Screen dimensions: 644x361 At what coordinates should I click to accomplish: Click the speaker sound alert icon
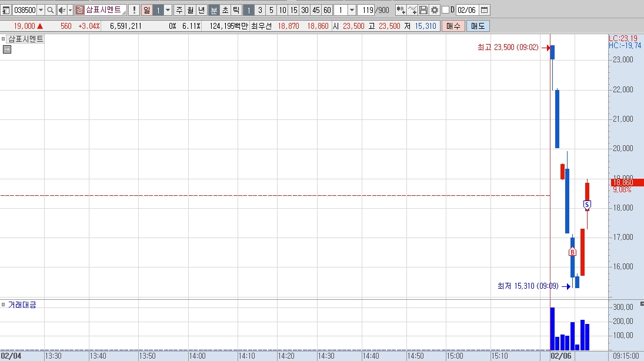tap(62, 10)
